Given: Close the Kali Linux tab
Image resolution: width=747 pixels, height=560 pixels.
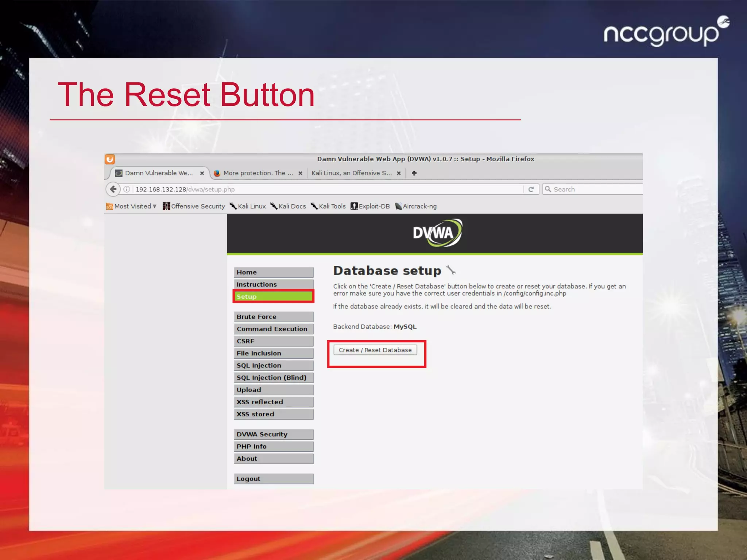Looking at the screenshot, I should pyautogui.click(x=399, y=173).
